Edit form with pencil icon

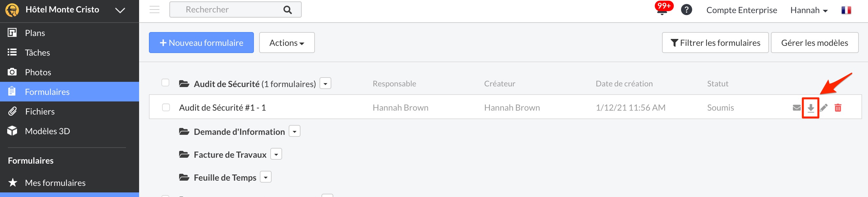823,108
